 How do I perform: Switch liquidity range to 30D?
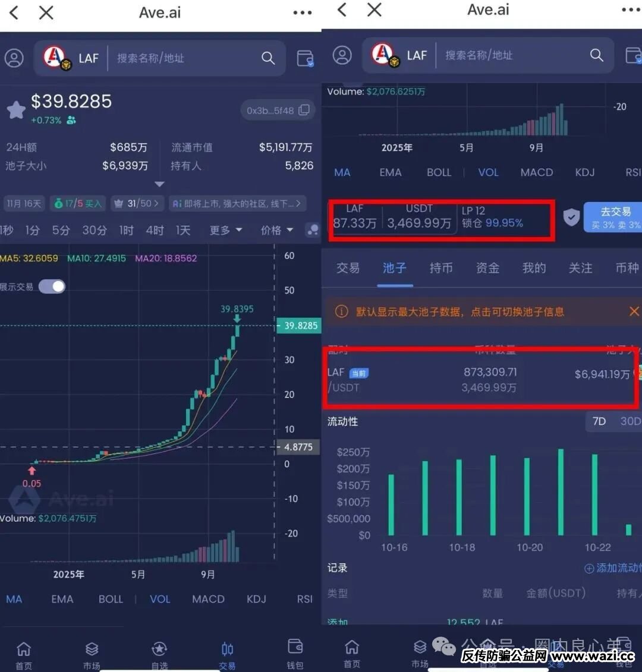[x=630, y=421]
